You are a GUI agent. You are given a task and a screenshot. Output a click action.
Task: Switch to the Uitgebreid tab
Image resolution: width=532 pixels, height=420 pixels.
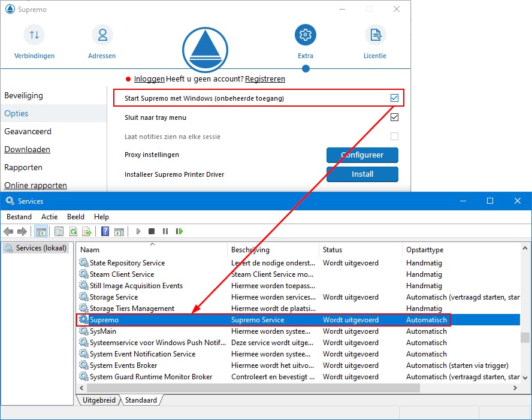[98, 400]
